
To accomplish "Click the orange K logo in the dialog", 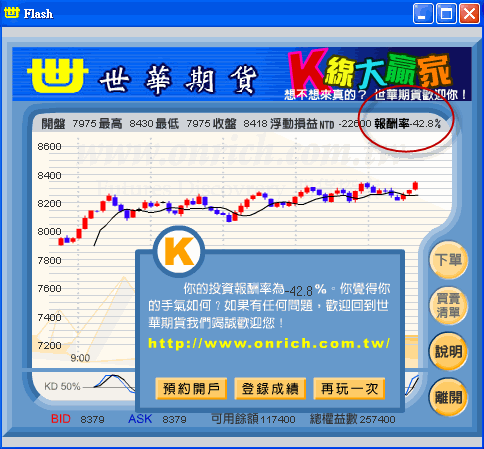I will coord(179,252).
